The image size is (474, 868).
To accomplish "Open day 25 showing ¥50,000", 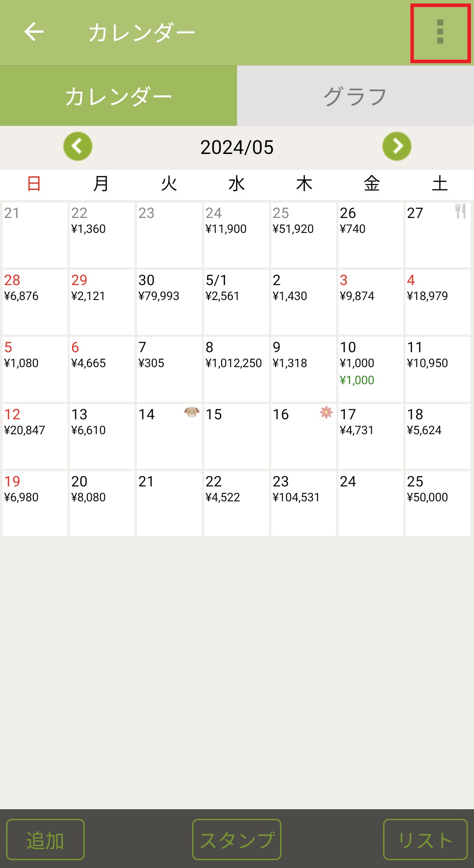I will (x=438, y=503).
